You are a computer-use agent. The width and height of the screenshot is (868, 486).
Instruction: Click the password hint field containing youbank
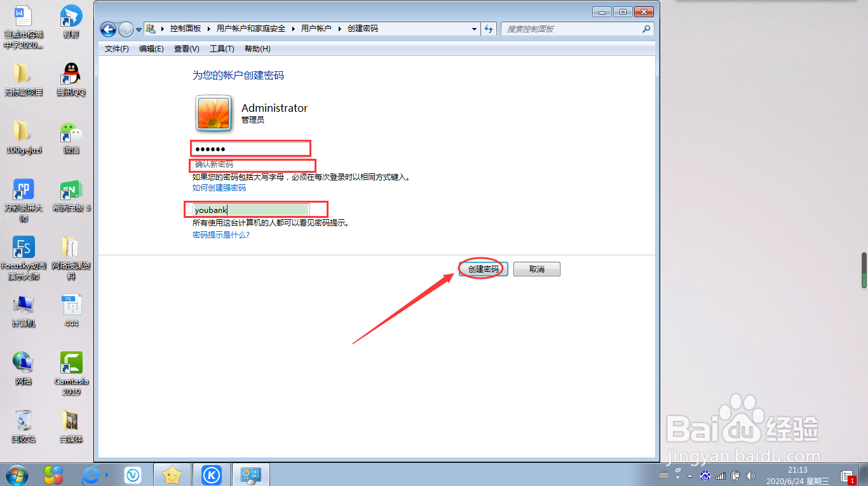251,210
